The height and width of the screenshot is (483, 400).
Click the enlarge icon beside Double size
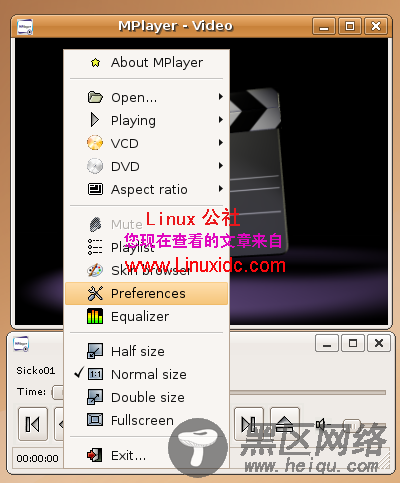[x=95, y=397]
